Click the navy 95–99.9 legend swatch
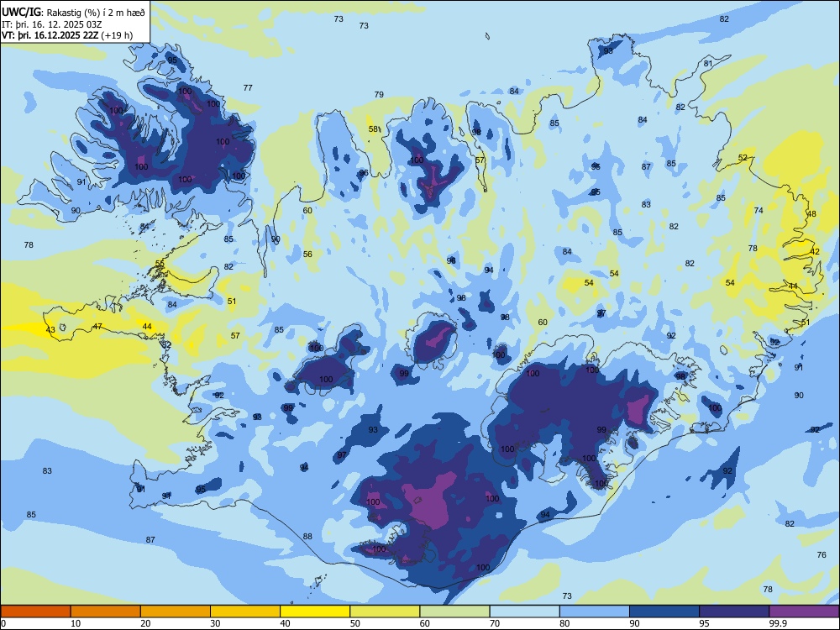 734,612
